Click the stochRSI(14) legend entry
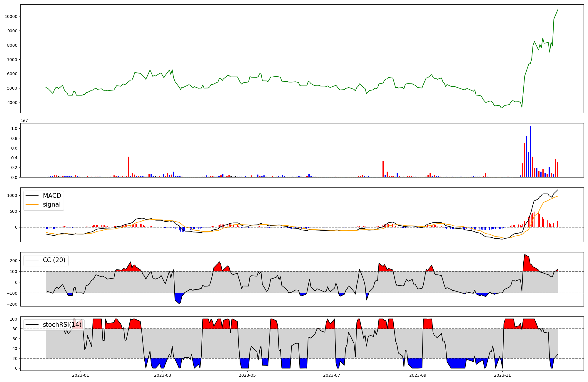Viewport: 588px width, 382px height. (62, 325)
